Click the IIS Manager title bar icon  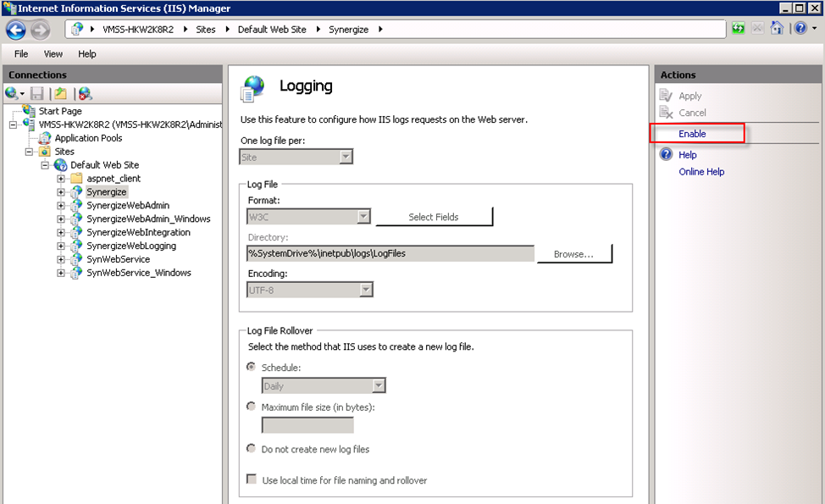(9, 8)
